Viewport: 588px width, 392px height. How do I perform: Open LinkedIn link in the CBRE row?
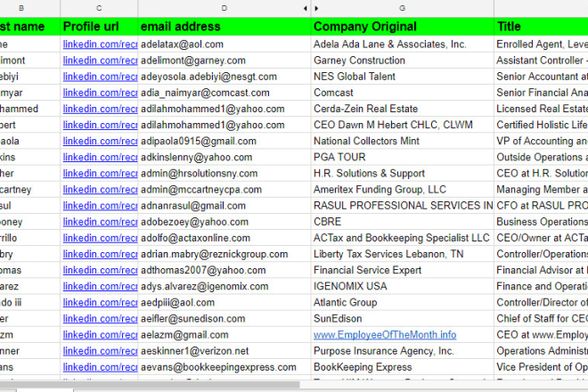pos(100,222)
